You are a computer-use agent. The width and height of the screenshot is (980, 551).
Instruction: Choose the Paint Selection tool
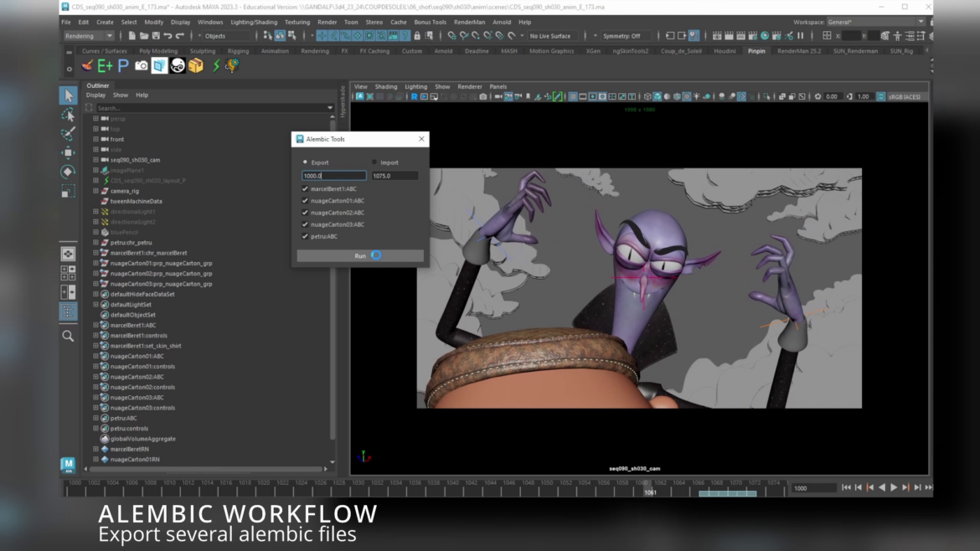click(x=68, y=134)
